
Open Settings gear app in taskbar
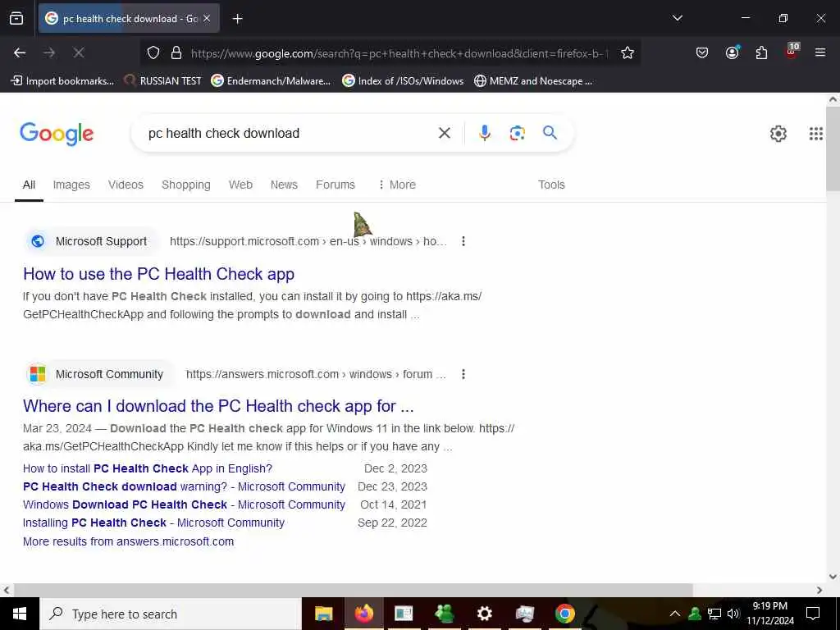[484, 614]
